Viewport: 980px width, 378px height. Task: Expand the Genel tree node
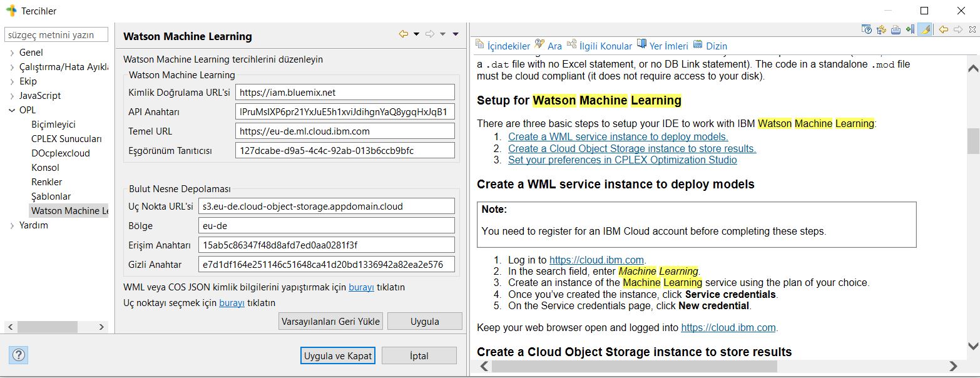(x=12, y=53)
